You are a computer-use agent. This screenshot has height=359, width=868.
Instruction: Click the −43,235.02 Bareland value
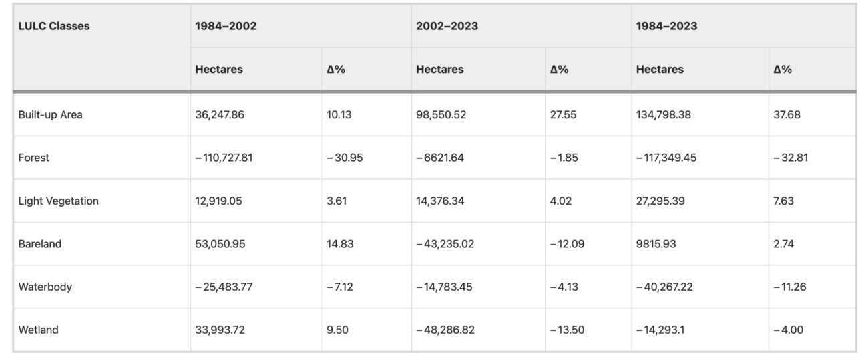click(445, 244)
